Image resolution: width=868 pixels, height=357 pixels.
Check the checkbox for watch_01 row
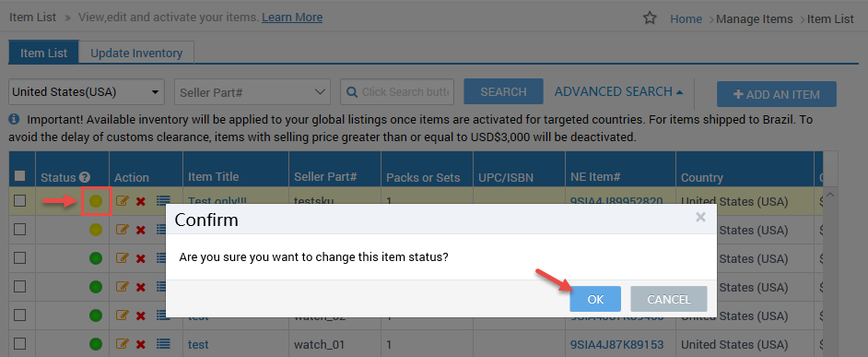coord(20,344)
